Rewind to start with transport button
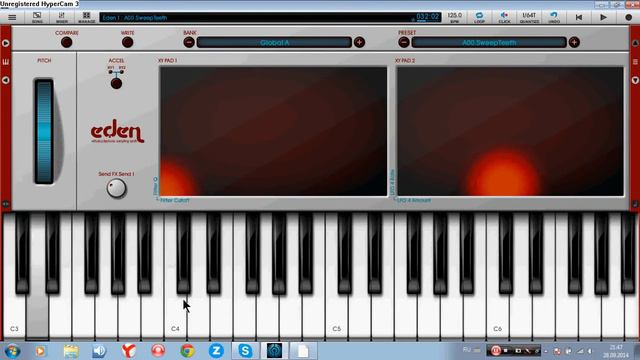This screenshot has width=640, height=360. [x=579, y=18]
